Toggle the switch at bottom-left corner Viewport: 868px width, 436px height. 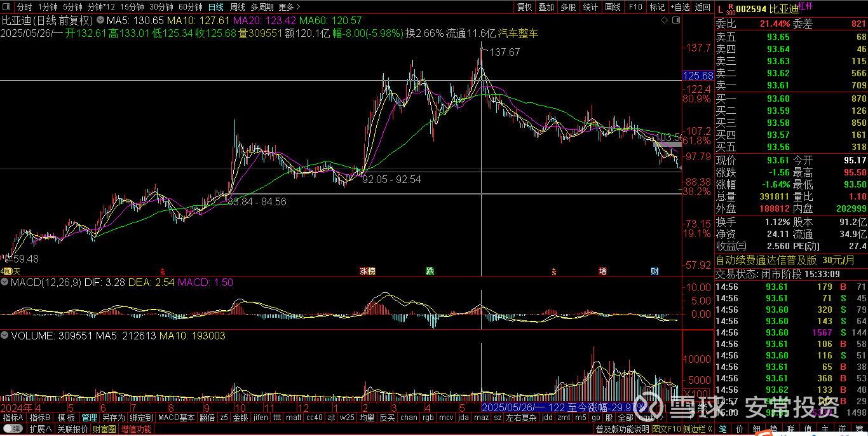(x=13, y=429)
